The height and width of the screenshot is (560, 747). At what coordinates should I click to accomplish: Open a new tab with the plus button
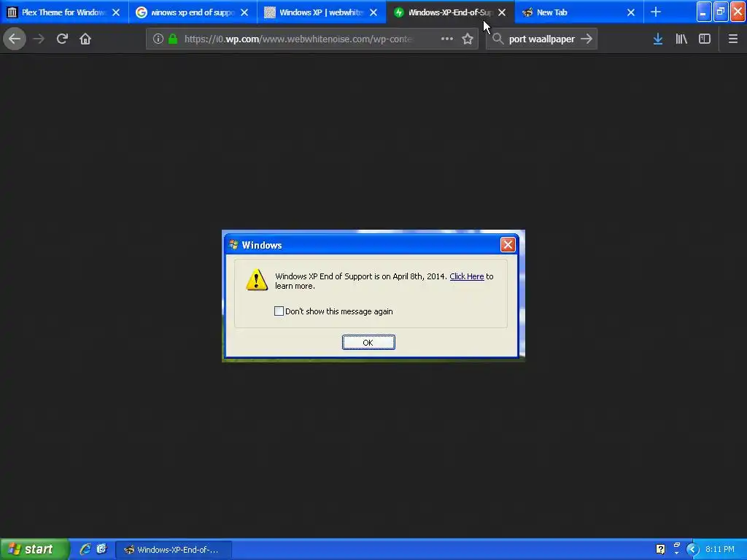click(656, 12)
